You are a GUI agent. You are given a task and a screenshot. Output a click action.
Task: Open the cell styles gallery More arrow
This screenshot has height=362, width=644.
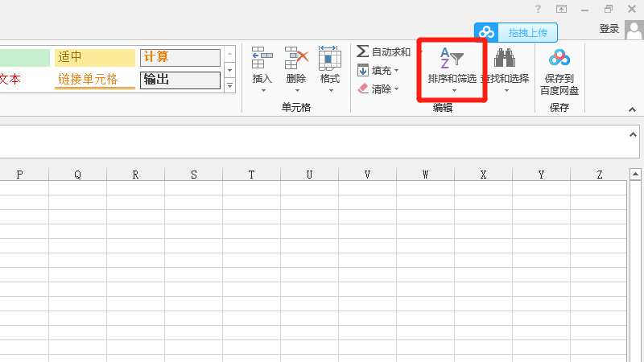pos(229,85)
